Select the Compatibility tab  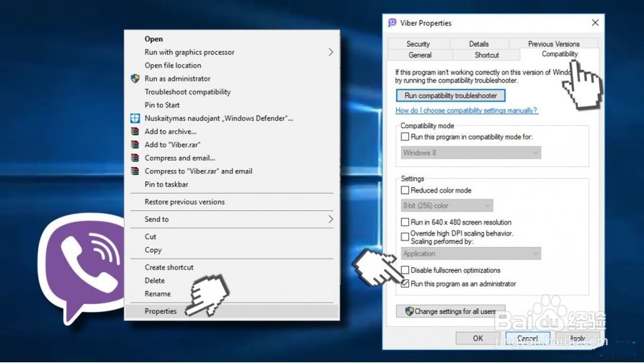[x=560, y=54]
